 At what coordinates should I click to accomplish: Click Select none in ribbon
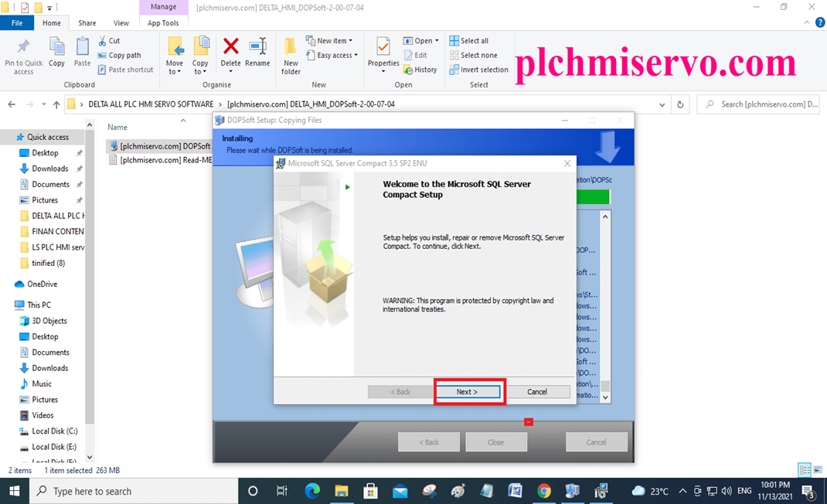click(x=473, y=55)
